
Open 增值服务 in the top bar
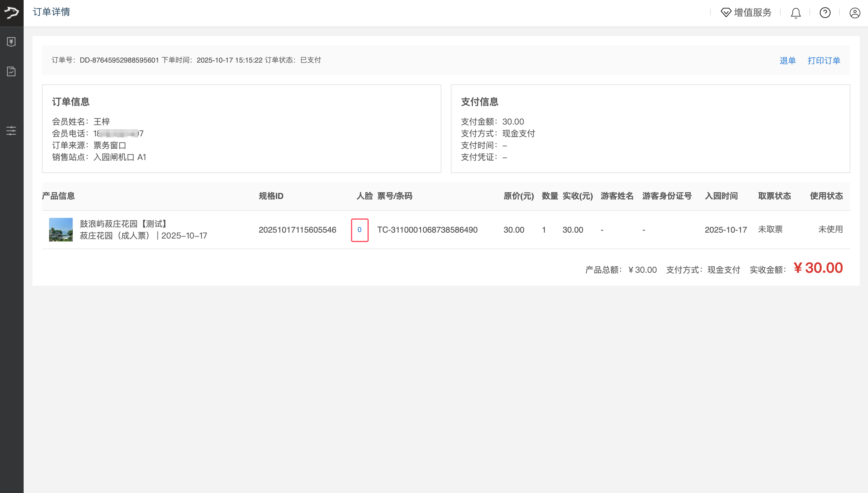pyautogui.click(x=752, y=12)
